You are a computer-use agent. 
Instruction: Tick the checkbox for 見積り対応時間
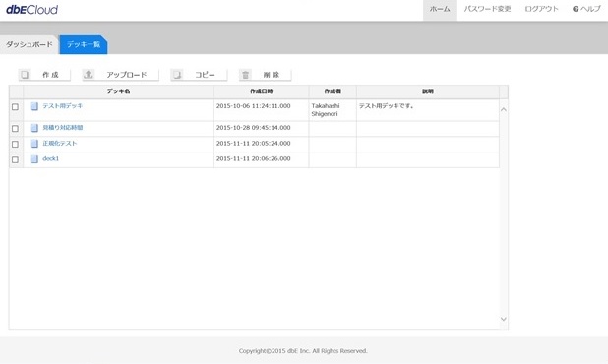[15, 128]
